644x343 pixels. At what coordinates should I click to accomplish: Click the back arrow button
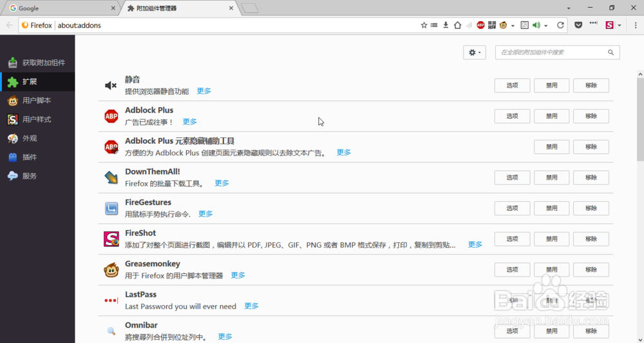tap(10, 25)
